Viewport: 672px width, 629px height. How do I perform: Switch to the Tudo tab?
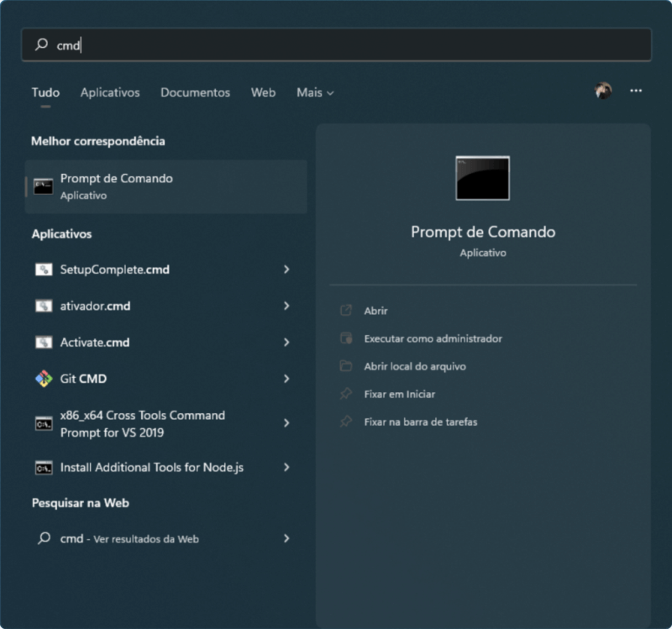coord(45,92)
